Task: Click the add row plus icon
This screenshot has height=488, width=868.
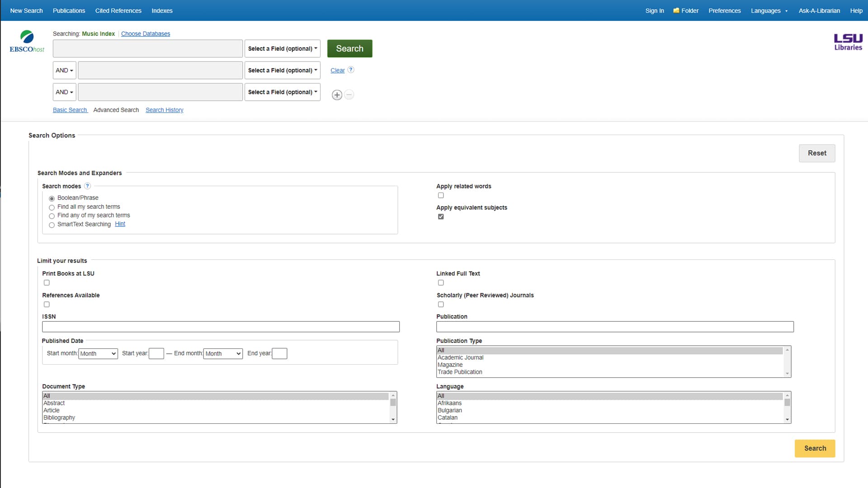Action: pos(337,95)
